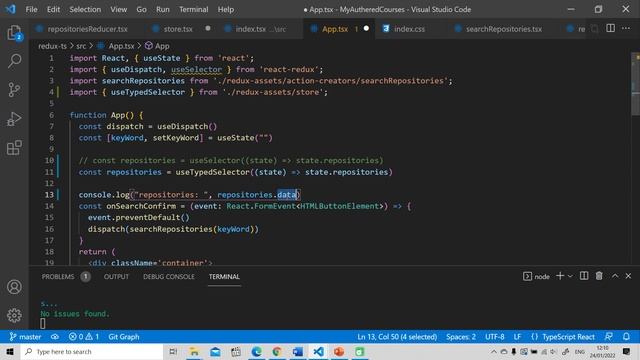Open the Search view in activity bar
This screenshot has width=640, height=360.
tap(14, 61)
